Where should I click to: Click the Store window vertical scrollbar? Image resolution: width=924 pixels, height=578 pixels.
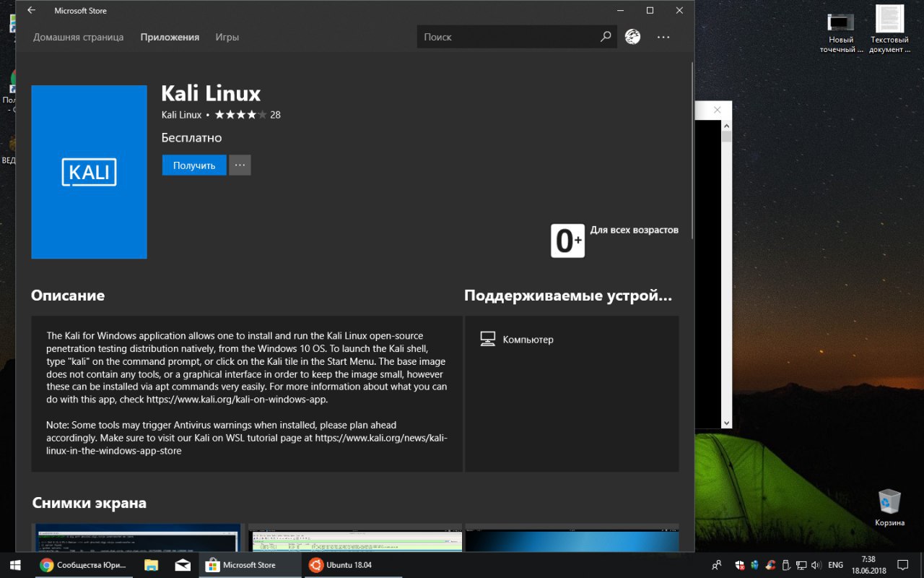tap(692, 152)
